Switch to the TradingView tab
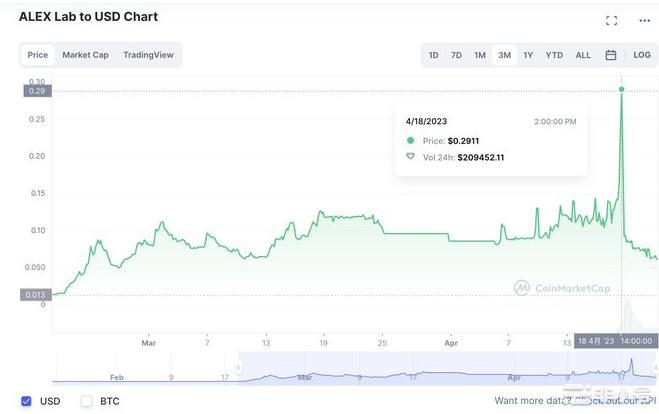Viewport: 659px width, 414px height. coord(148,55)
